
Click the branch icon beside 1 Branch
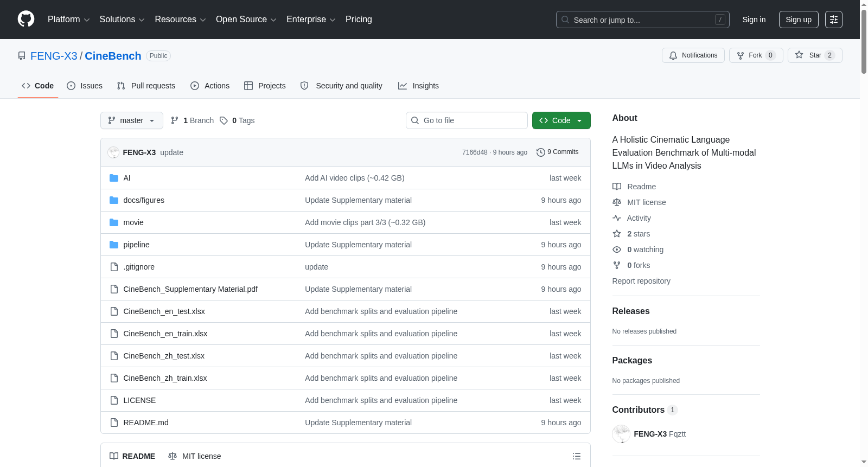175,120
